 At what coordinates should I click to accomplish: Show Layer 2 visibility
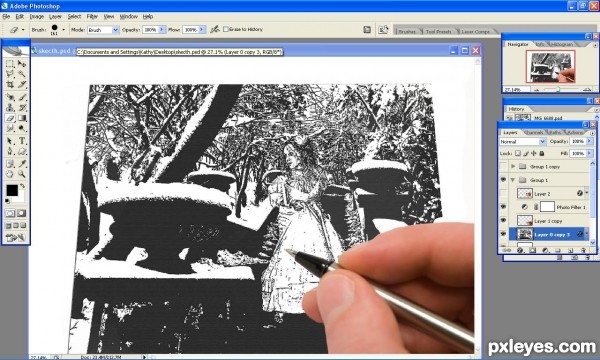pyautogui.click(x=504, y=194)
